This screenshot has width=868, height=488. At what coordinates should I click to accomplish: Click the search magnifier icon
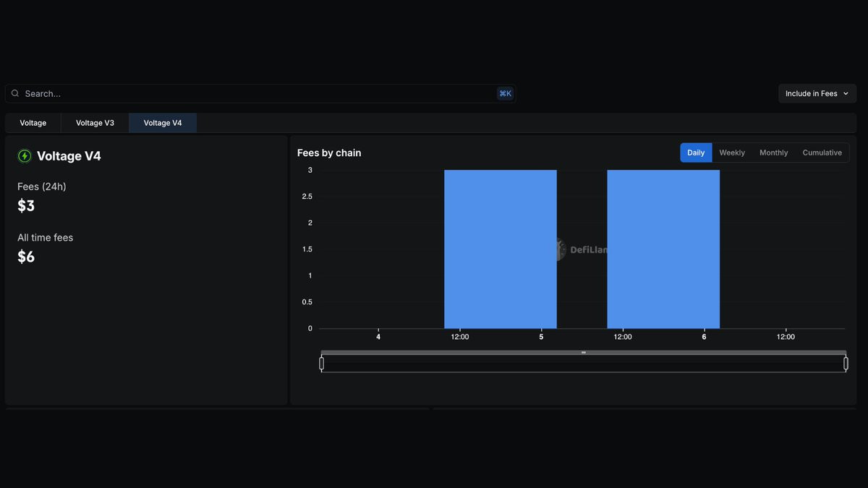[x=15, y=93]
